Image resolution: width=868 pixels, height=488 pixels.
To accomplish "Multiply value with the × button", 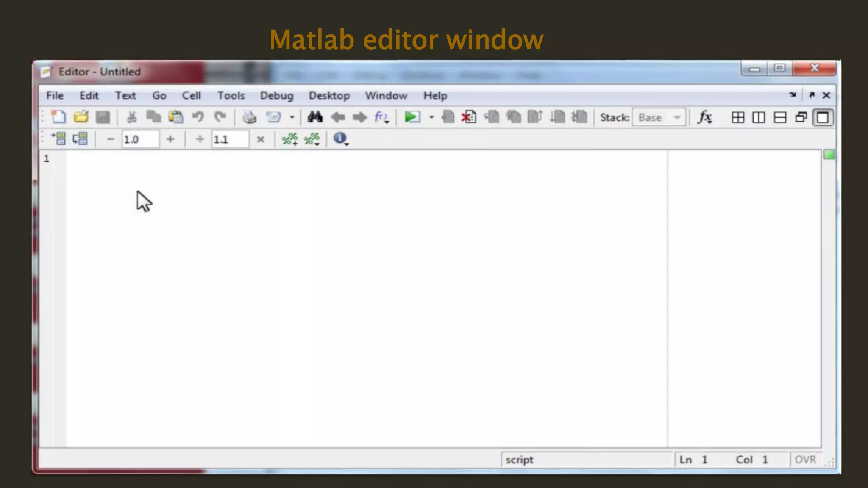I will click(261, 139).
